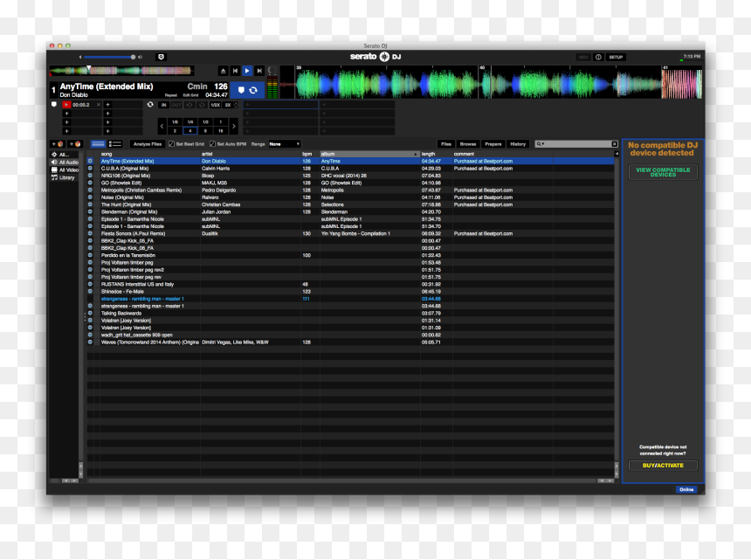Image resolution: width=751 pixels, height=560 pixels.
Task: Open the info help icon
Action: 598,57
